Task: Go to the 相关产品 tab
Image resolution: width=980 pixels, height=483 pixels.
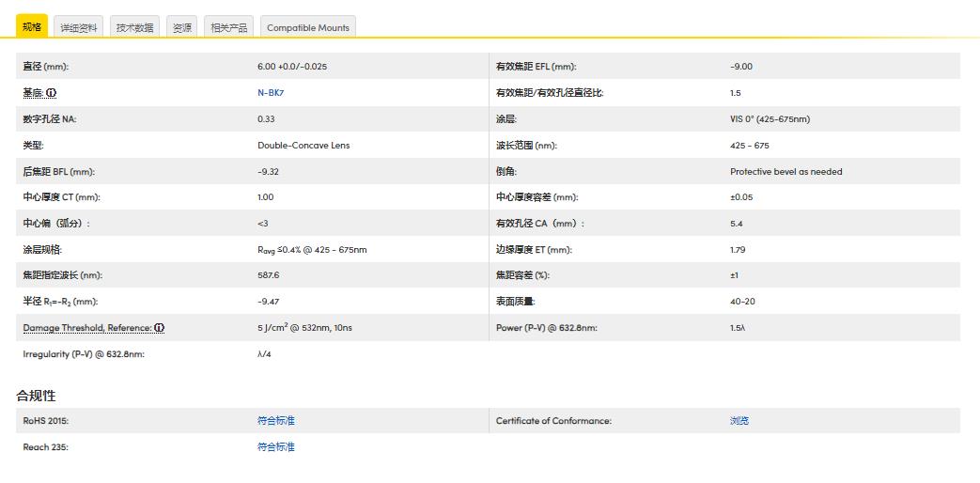Action: pos(228,27)
